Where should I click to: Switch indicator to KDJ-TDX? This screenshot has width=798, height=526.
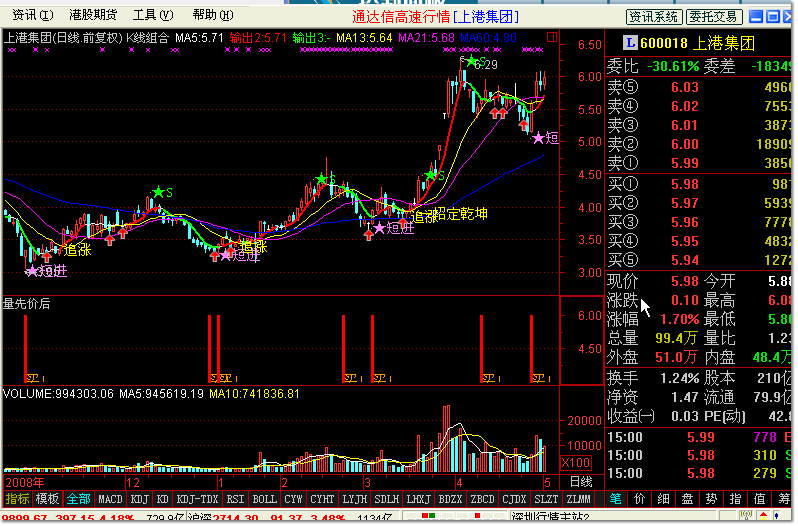click(197, 499)
